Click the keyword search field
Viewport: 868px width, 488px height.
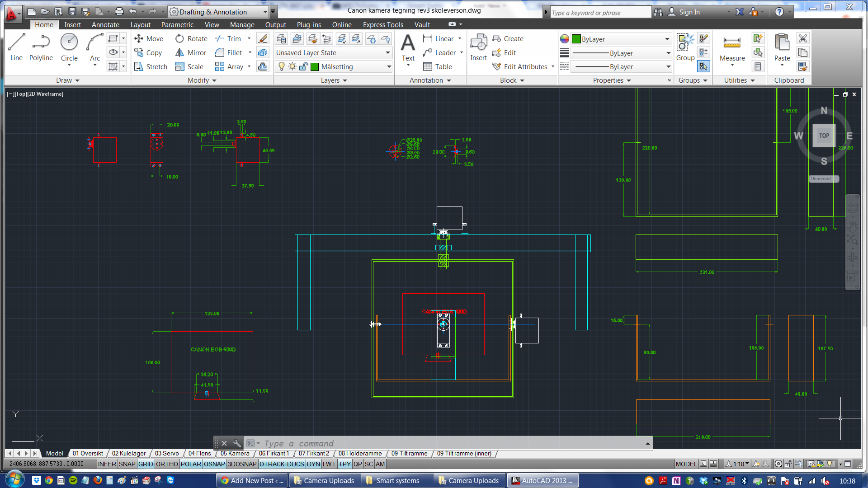coord(600,12)
